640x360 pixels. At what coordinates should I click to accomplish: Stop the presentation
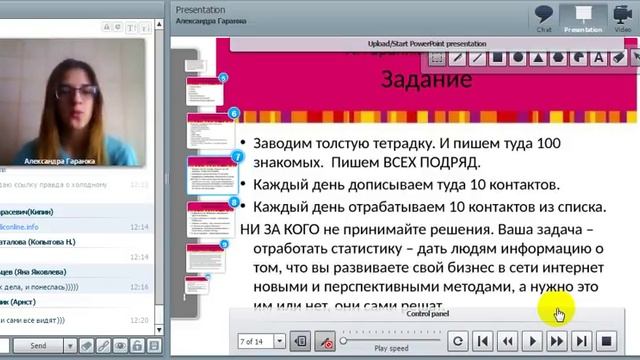(x=607, y=341)
